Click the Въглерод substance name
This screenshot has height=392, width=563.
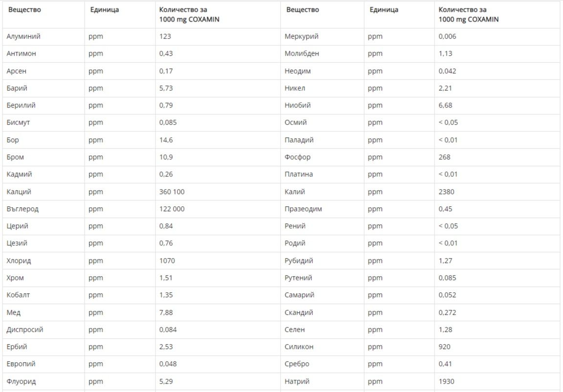22,209
